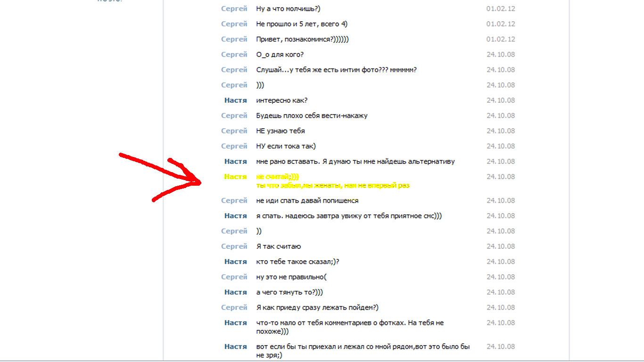Image resolution: width=644 pixels, height=362 pixels.
Task: Open message "ну это не правильно("
Action: [x=291, y=277]
